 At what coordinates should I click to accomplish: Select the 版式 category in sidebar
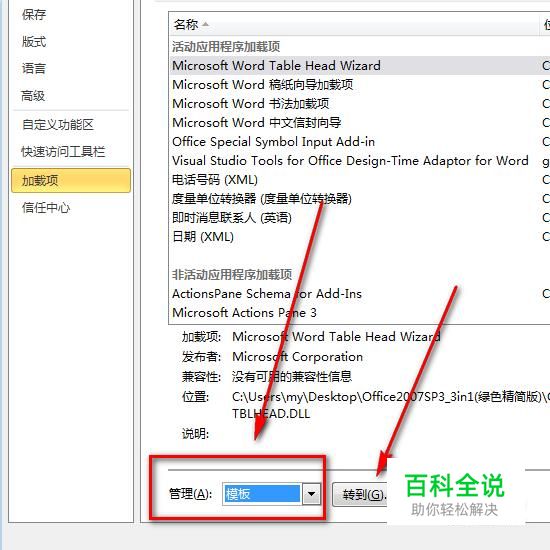34,42
